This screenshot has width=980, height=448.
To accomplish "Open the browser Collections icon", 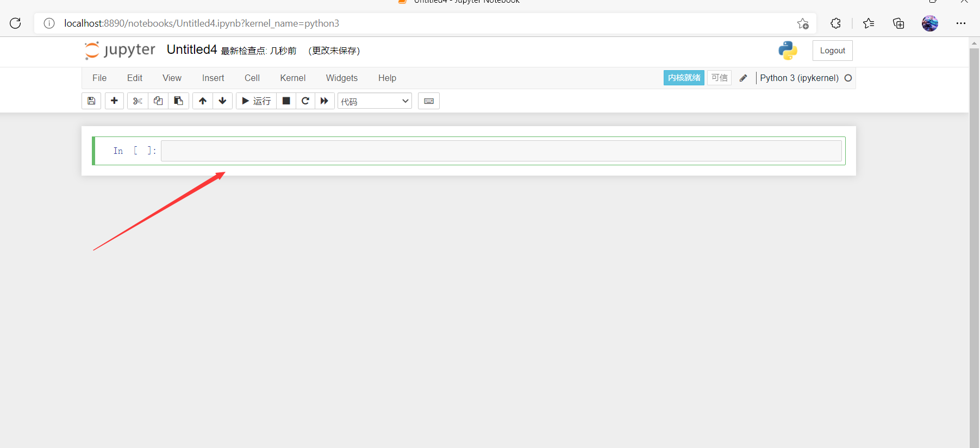I will pos(898,23).
